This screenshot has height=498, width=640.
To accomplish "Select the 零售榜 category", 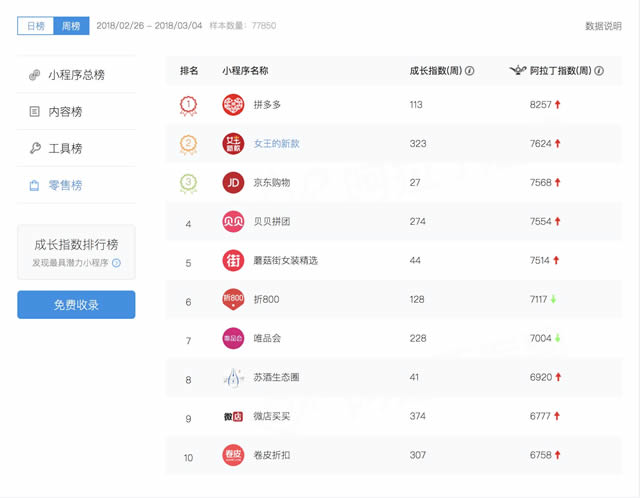I will click(x=65, y=185).
